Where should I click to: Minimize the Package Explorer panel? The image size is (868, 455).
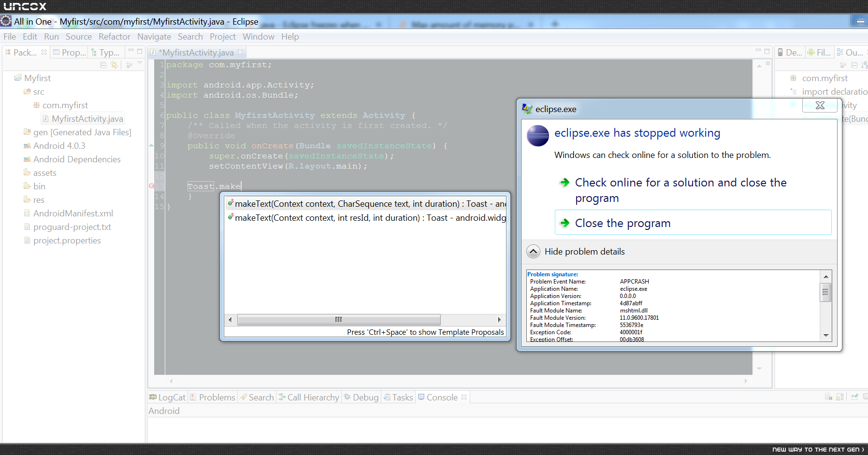pyautogui.click(x=131, y=51)
